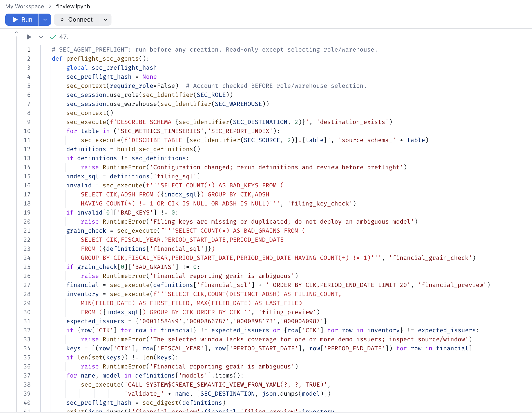Click 'filing_preview' string on line 30
Viewport: 532px width, 414px height.
(287, 312)
